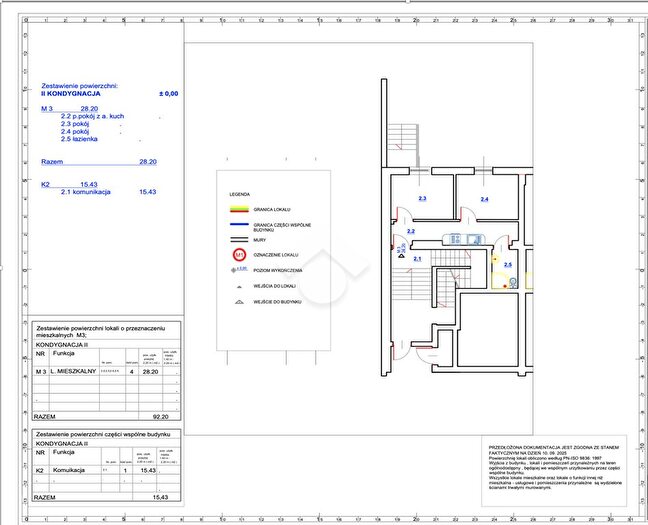Click the '2.1 komunikacja' list entry
648x525 pixels.
(86, 192)
